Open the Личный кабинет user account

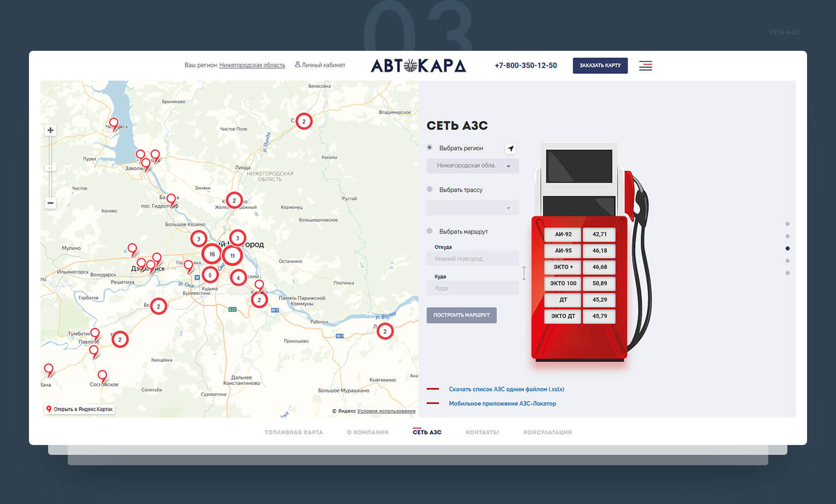(x=320, y=65)
